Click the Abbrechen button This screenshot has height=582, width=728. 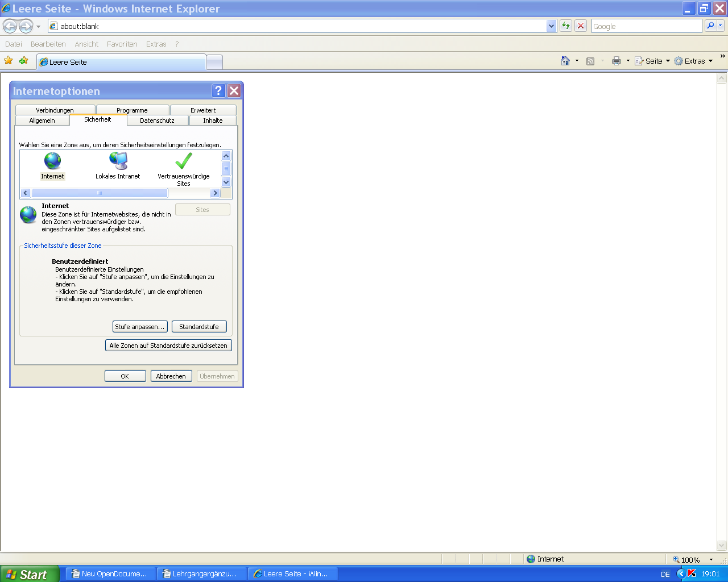171,376
